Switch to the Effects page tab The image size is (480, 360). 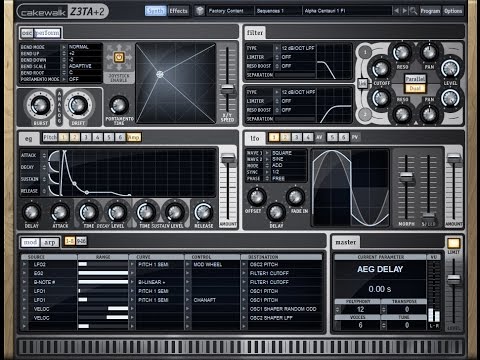click(178, 11)
